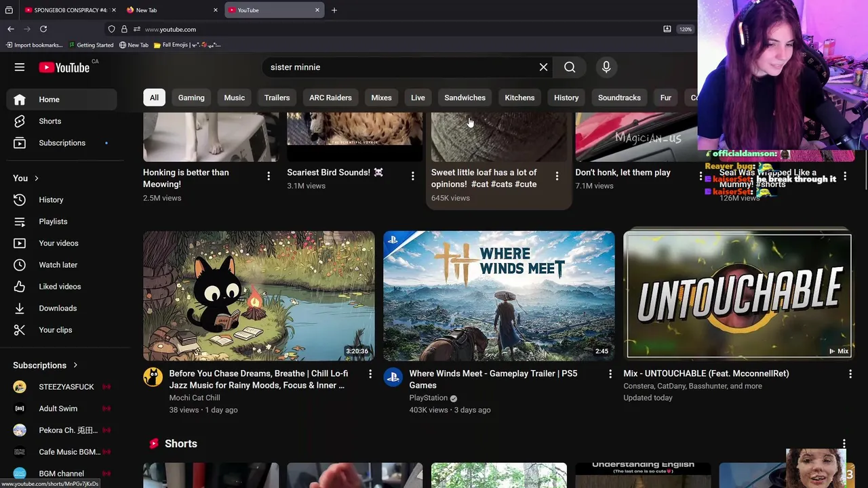868x488 pixels.
Task: Open History in the sidebar
Action: pyautogui.click(x=62, y=200)
